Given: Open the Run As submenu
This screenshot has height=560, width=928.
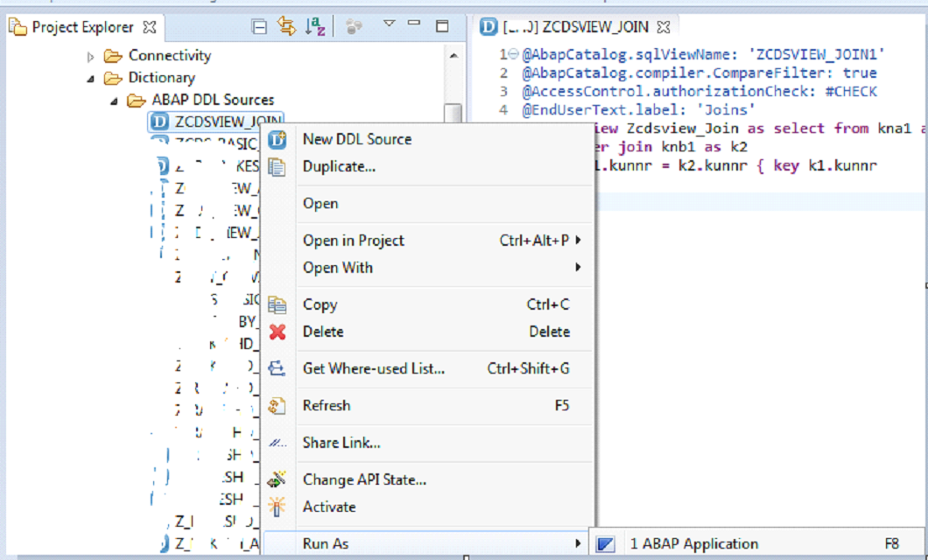Looking at the screenshot, I should (326, 542).
